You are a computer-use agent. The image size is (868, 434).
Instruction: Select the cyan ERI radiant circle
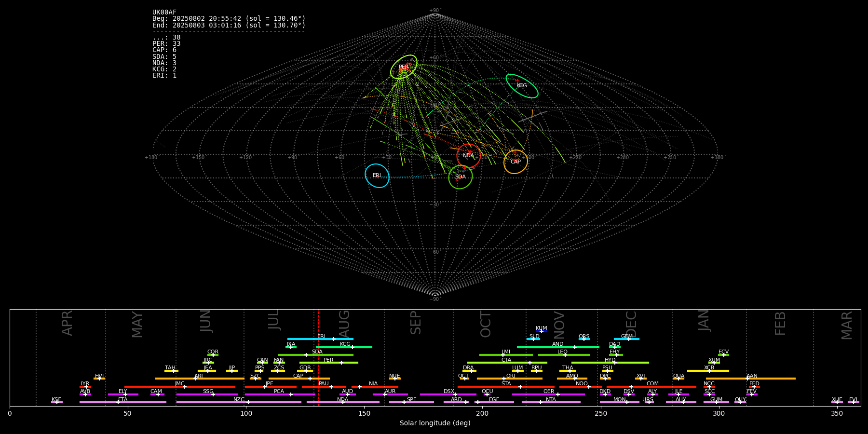click(x=377, y=176)
